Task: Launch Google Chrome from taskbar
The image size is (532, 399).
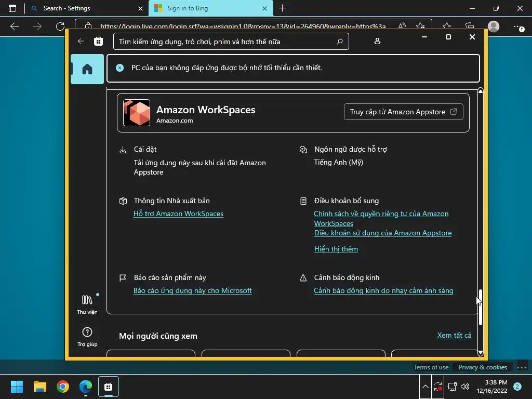Action: tap(63, 387)
